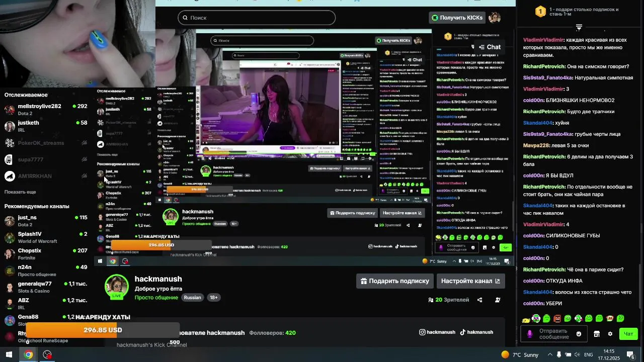Click the share icon next to 20 Зрителей
Screen dimensions: 644x362
(x=479, y=300)
